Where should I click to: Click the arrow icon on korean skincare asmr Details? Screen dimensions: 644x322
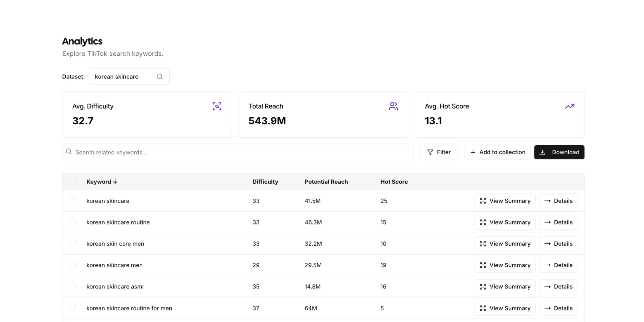(547, 287)
